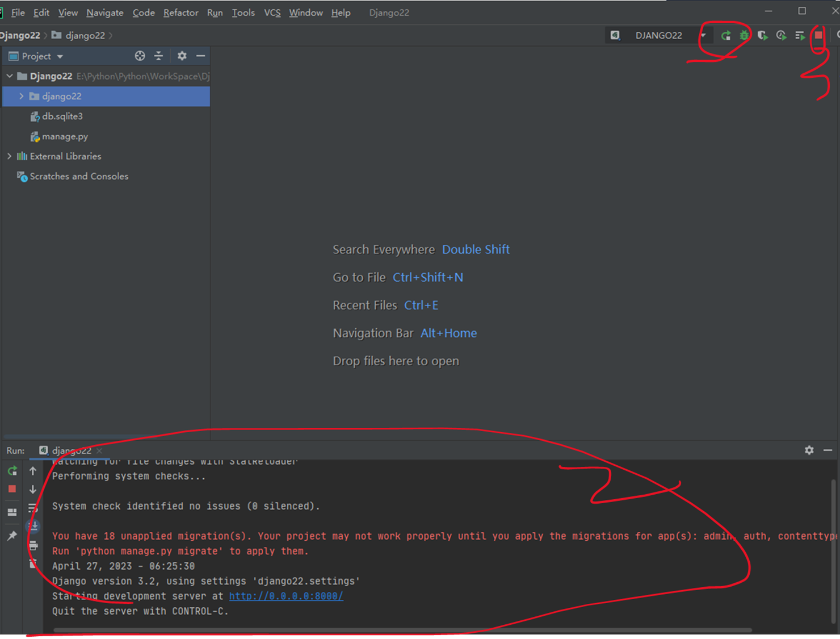Toggle soft-wrap in Run console
The width and height of the screenshot is (840, 639).
coord(33,508)
